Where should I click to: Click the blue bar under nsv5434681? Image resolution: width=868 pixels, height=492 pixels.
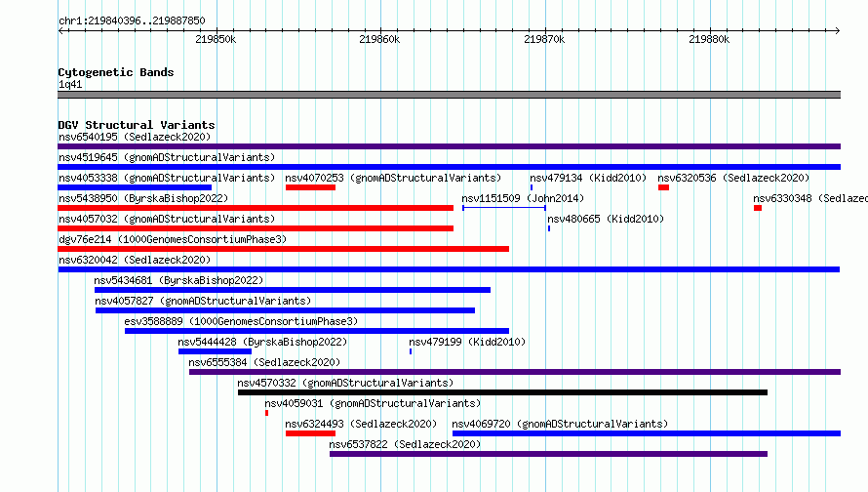[x=293, y=290]
